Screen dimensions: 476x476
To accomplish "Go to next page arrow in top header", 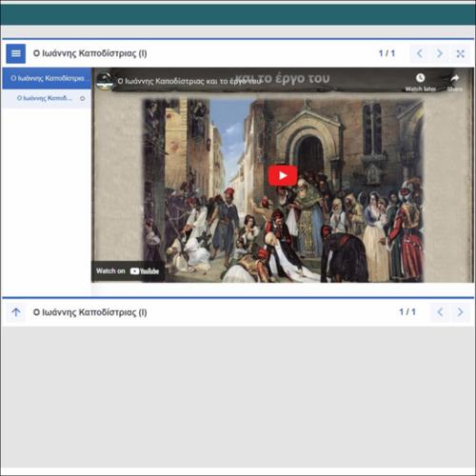I will click(x=440, y=53).
